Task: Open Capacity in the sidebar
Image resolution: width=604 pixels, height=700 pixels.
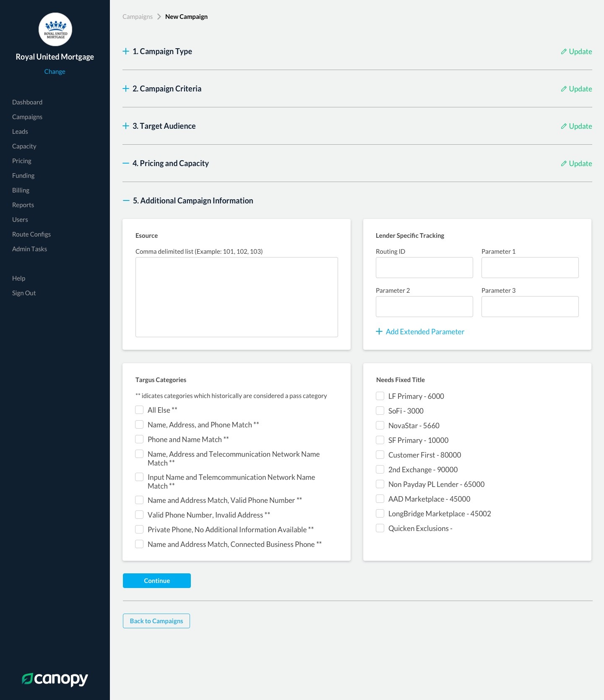Action: (x=24, y=146)
